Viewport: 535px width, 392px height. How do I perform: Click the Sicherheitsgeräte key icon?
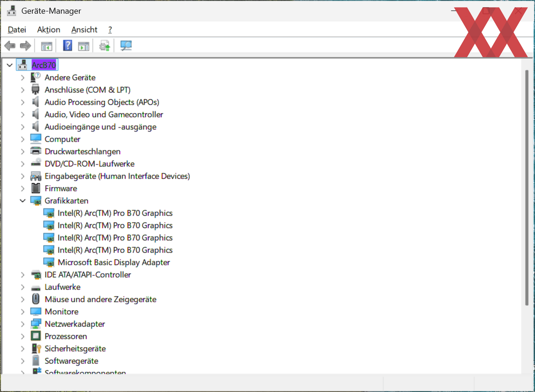tap(36, 349)
